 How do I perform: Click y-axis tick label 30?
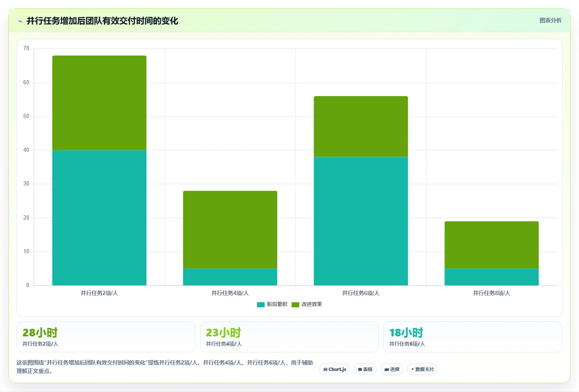click(x=26, y=184)
